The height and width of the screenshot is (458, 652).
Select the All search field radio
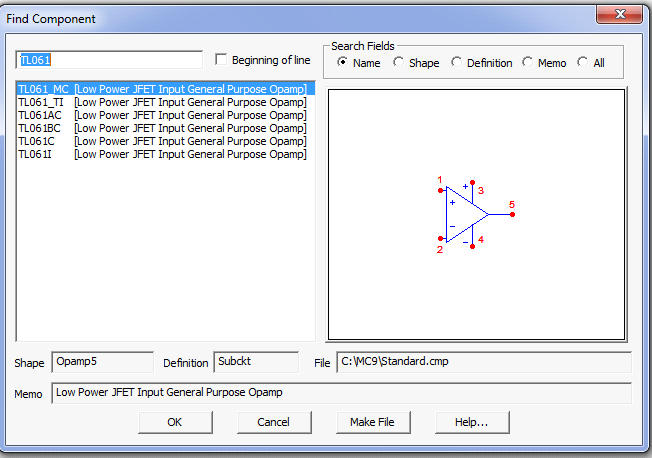(x=583, y=62)
